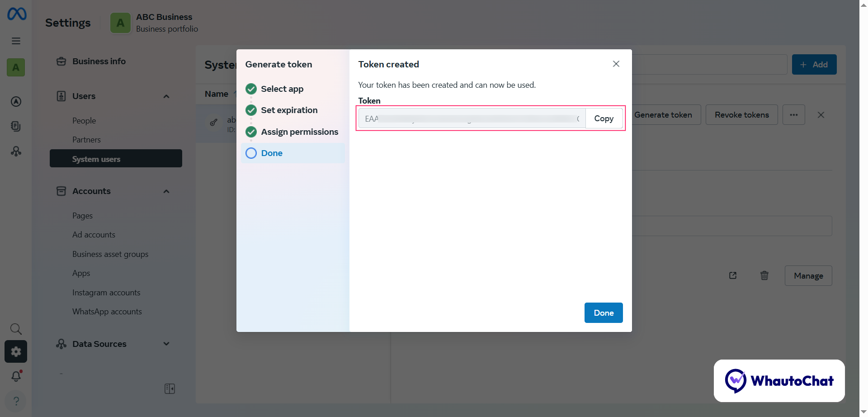Copy the generated token
Viewport: 868px width, 417px height.
(604, 118)
